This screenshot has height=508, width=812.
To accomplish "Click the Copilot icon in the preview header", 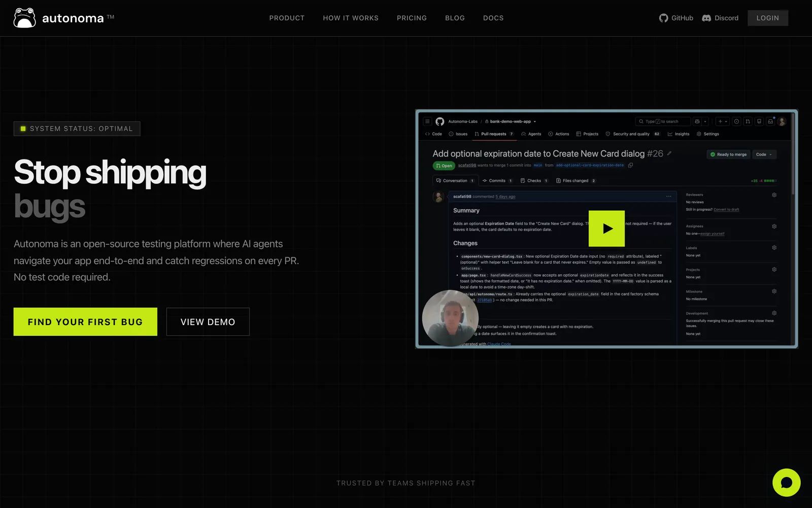I will [x=697, y=121].
